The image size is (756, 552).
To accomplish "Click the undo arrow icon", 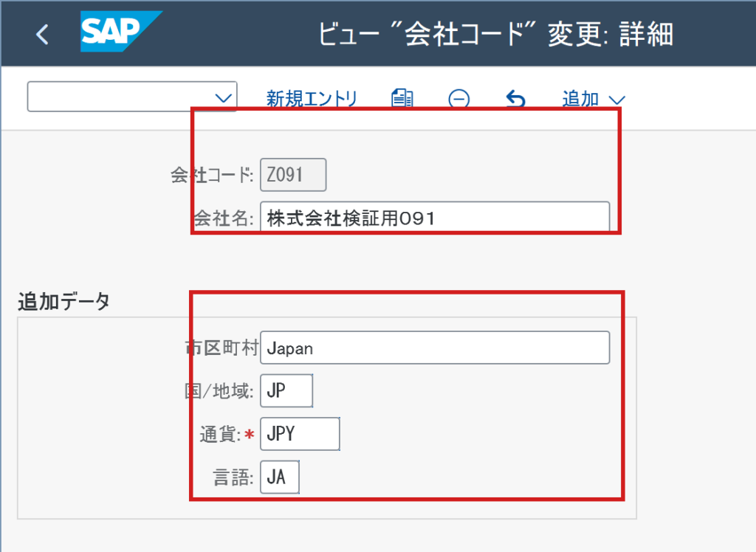I will (515, 99).
